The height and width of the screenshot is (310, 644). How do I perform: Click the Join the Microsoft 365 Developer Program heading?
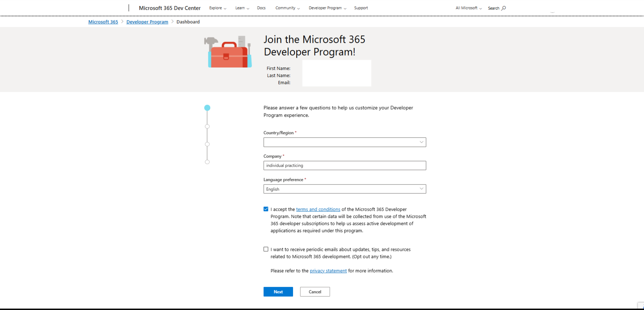pos(314,46)
